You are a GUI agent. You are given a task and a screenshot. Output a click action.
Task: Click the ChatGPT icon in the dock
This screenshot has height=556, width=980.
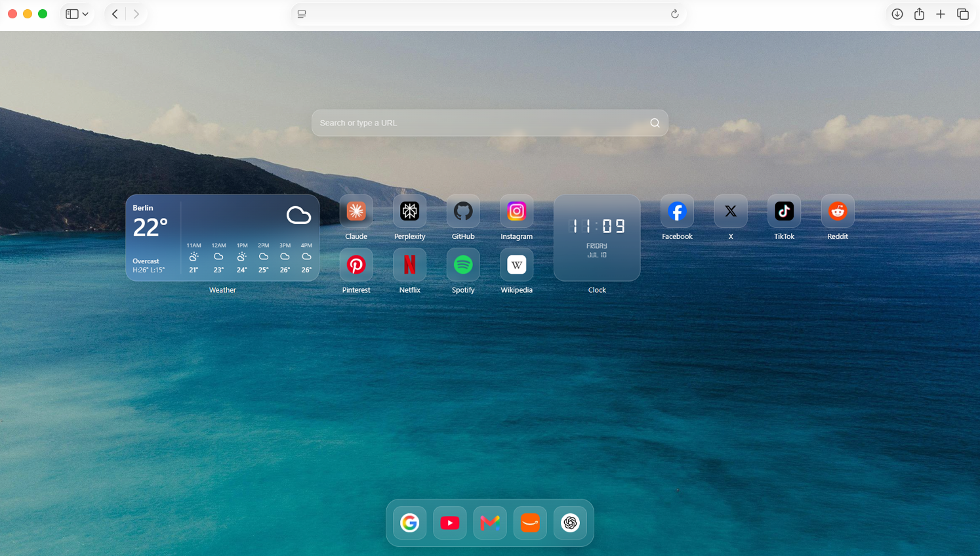pos(570,523)
